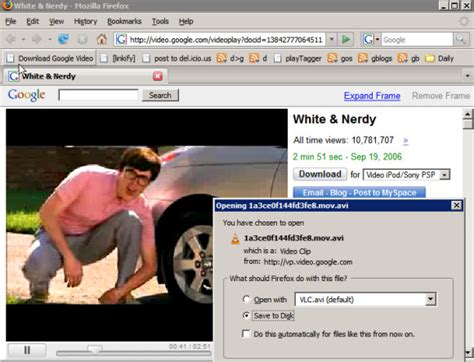Open the d>g feed bookmark
The height and width of the screenshot is (362, 474).
coord(230,58)
